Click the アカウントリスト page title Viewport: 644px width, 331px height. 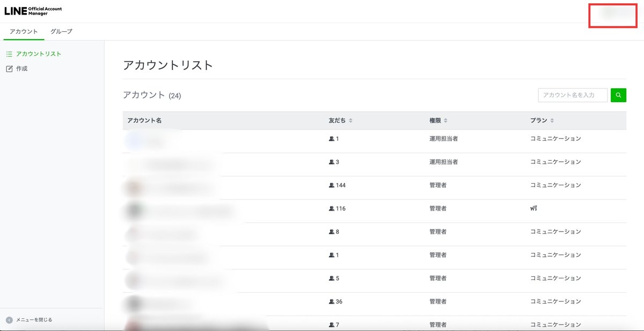tap(168, 65)
